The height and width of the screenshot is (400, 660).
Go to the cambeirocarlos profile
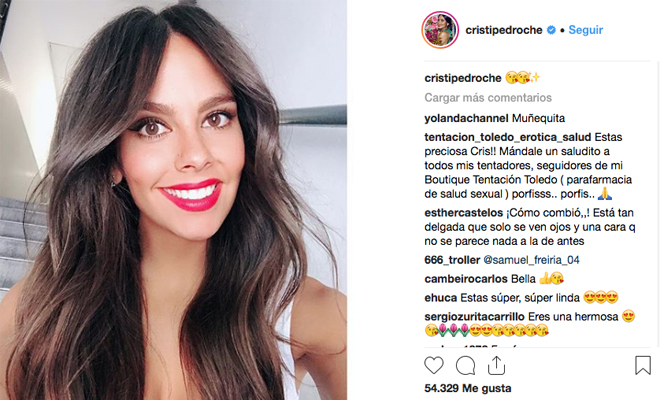(x=466, y=278)
